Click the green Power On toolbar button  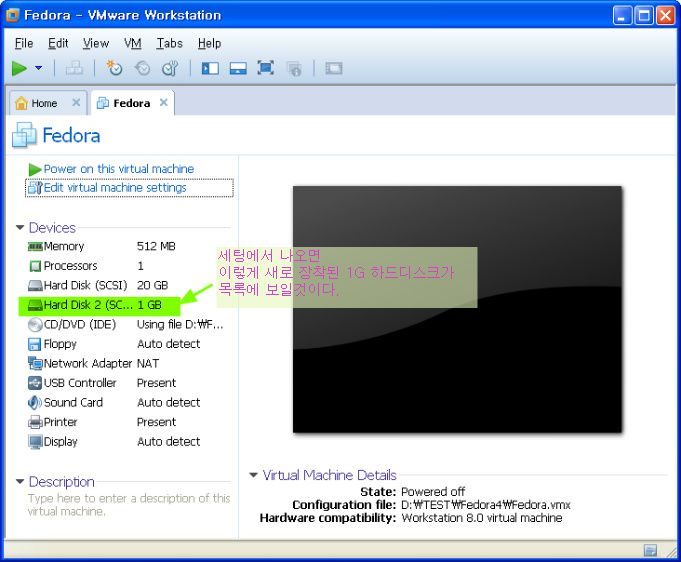coord(19,68)
